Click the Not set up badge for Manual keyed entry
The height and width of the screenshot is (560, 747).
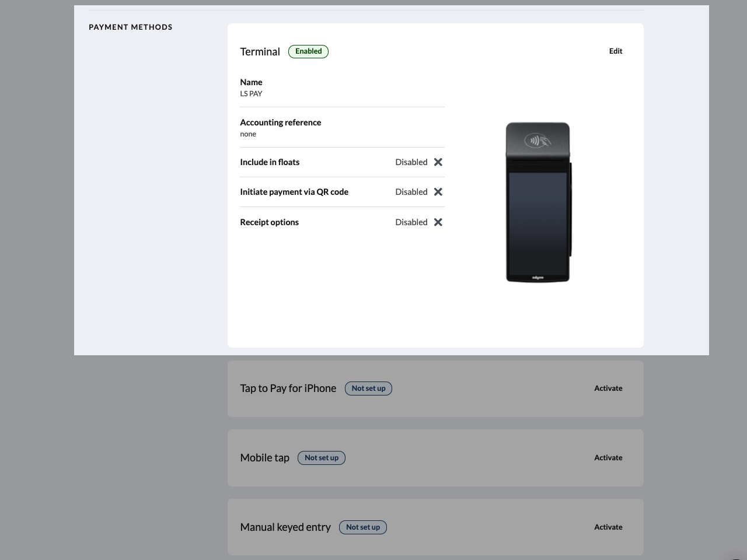coord(362,527)
